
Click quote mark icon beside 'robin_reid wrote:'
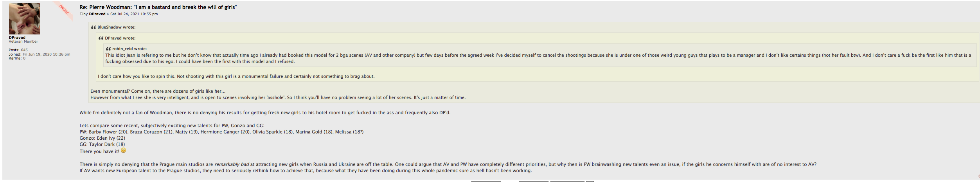[x=108, y=49]
